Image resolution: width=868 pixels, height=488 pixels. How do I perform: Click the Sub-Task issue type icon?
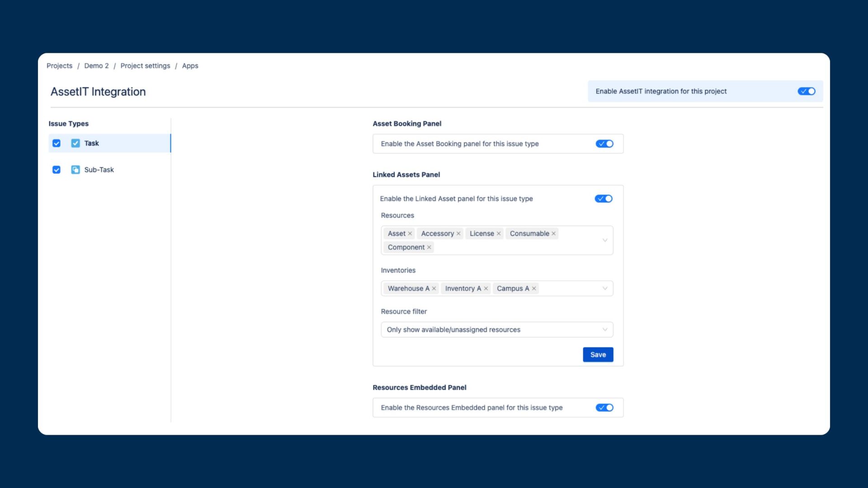pos(75,169)
